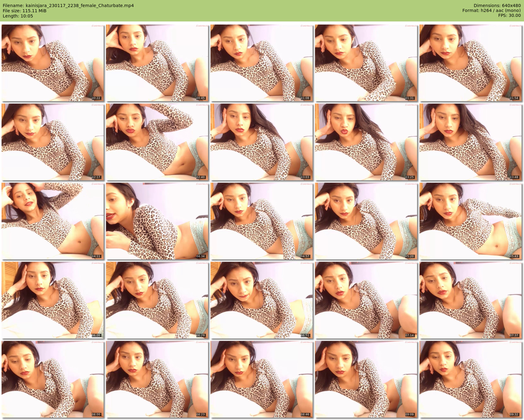Select the frame timestamped 04:11
The image size is (524, 420).
pos(53,221)
